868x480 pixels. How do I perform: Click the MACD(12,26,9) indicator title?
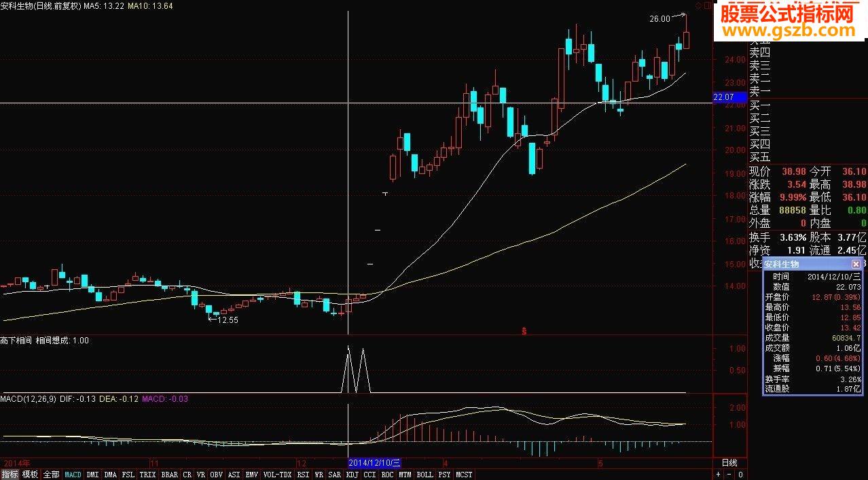[x=29, y=398]
